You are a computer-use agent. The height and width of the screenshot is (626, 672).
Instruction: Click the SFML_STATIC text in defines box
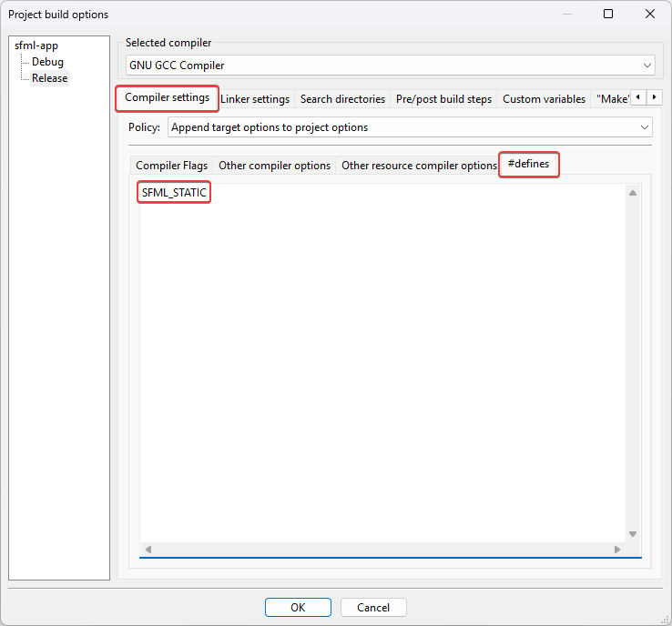pos(174,193)
